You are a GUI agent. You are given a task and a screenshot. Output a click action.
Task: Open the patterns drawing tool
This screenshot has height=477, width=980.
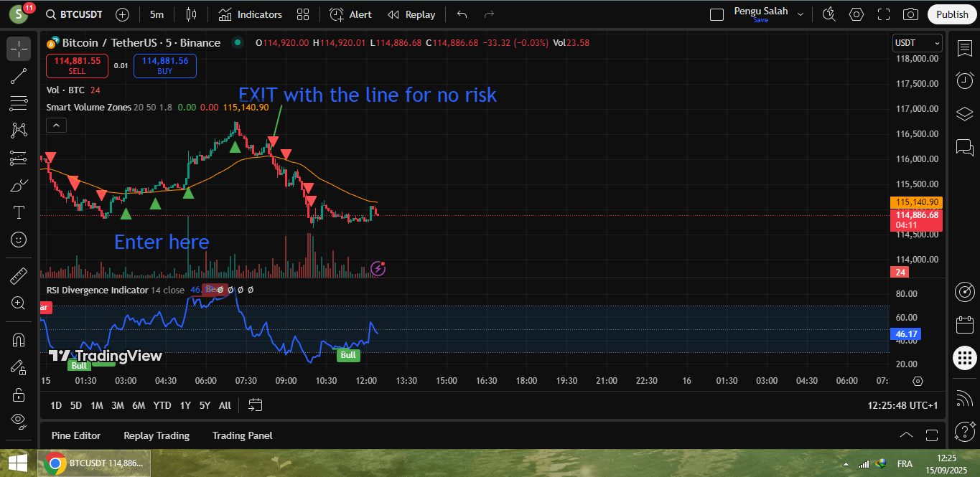click(x=19, y=131)
